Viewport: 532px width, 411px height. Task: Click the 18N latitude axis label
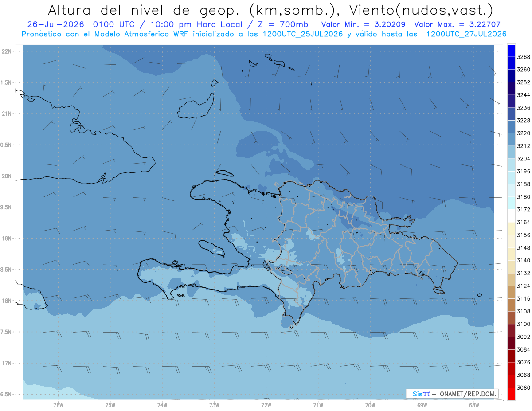tap(7, 301)
